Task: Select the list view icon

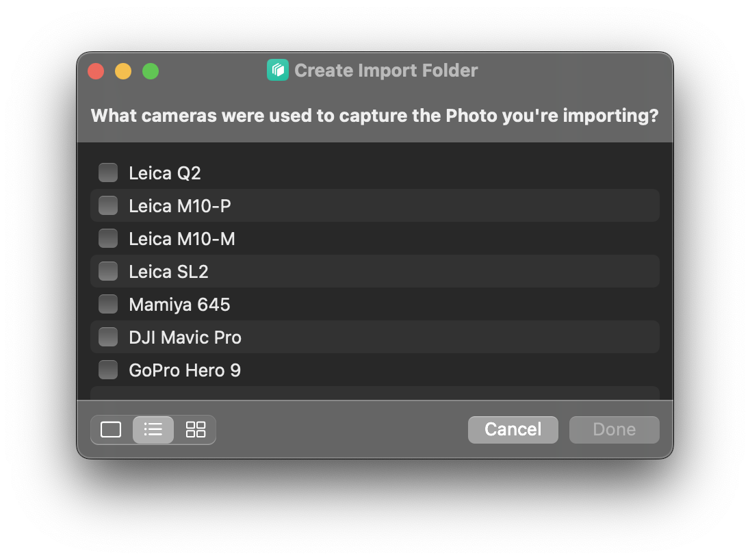Action: [x=153, y=429]
